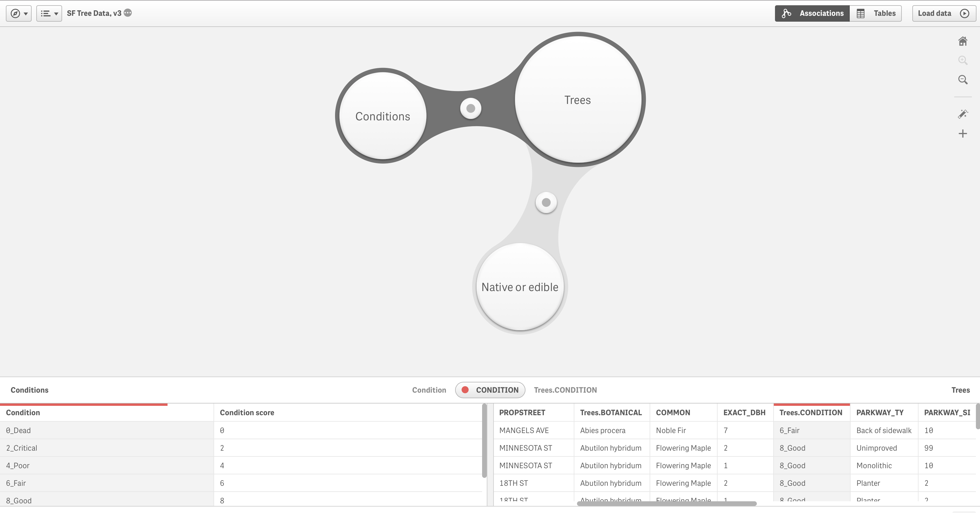This screenshot has height=513, width=980.
Task: Choose Condition as association name
Action: coord(429,390)
